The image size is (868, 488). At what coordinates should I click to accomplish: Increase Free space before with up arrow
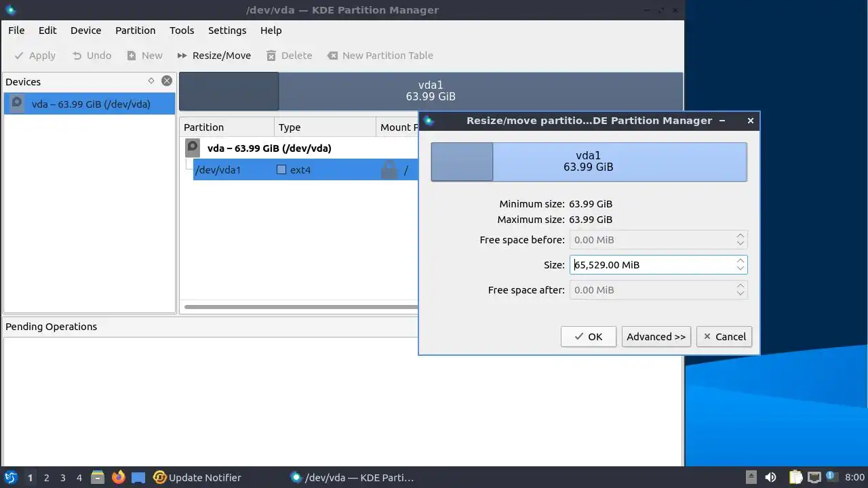coord(741,235)
